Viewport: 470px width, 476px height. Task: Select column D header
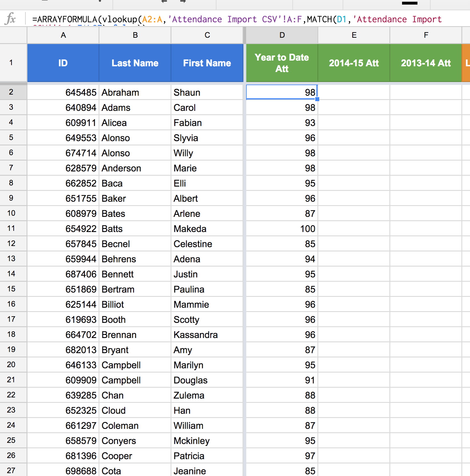pos(282,35)
